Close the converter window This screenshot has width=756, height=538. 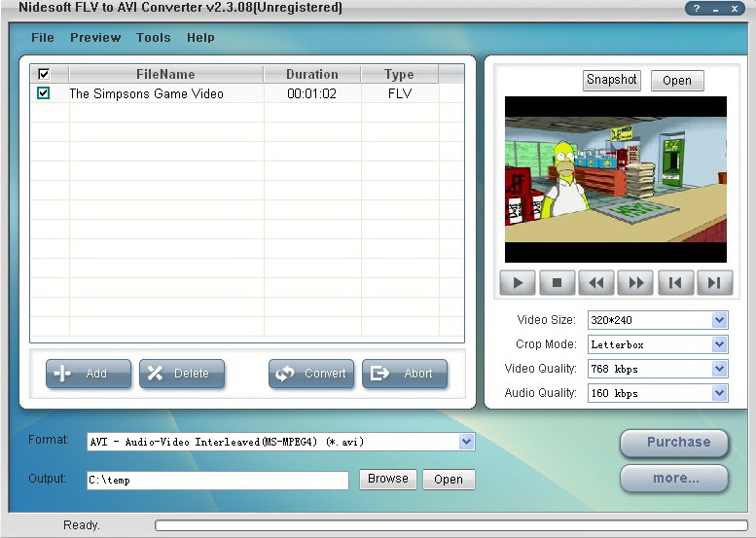[x=735, y=9]
